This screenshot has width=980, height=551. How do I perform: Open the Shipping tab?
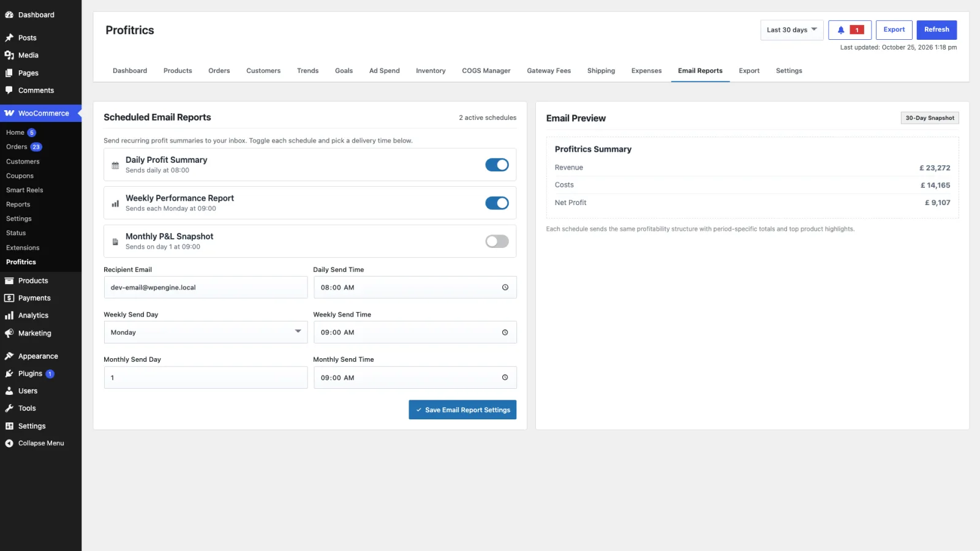[601, 71]
